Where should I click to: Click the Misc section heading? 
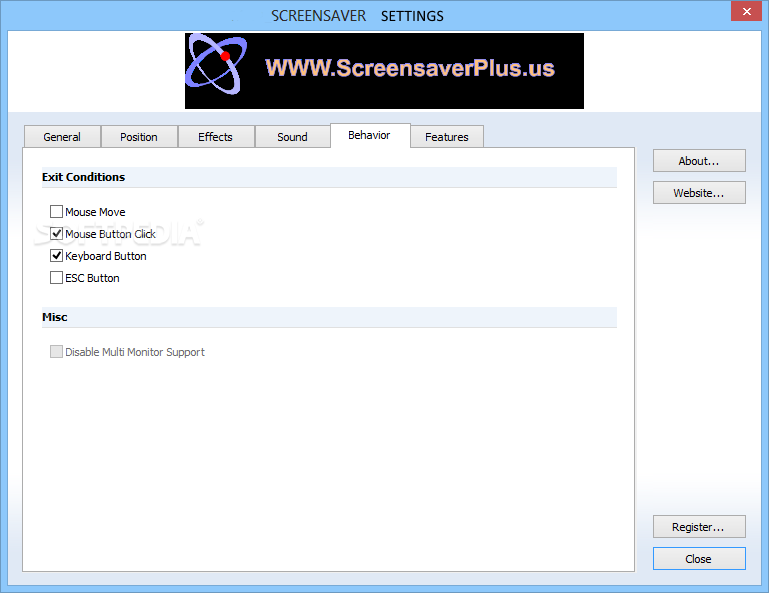tap(54, 317)
